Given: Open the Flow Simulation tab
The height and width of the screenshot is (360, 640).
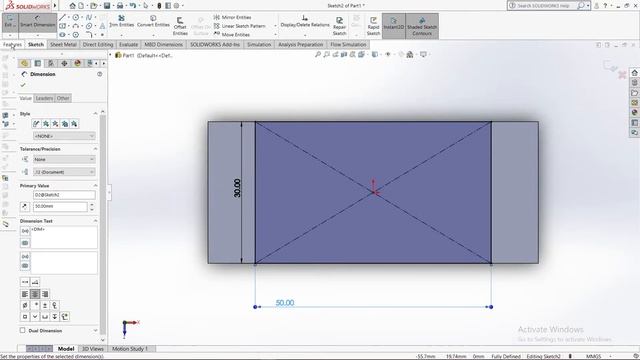Looking at the screenshot, I should coord(348,44).
